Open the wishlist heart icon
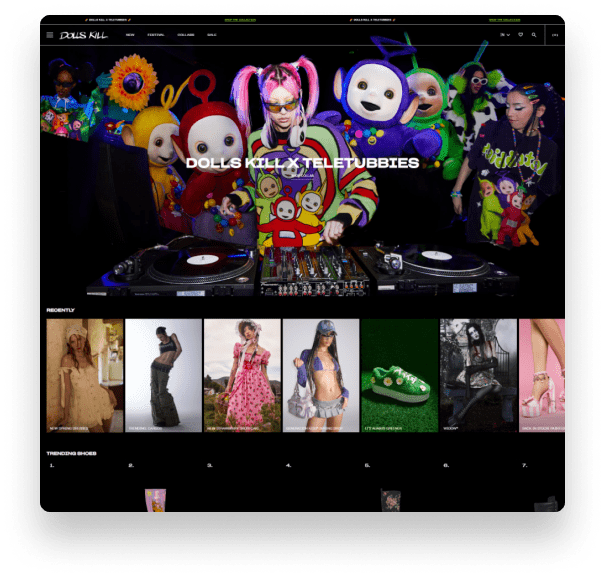The width and height of the screenshot is (605, 577). (x=521, y=35)
